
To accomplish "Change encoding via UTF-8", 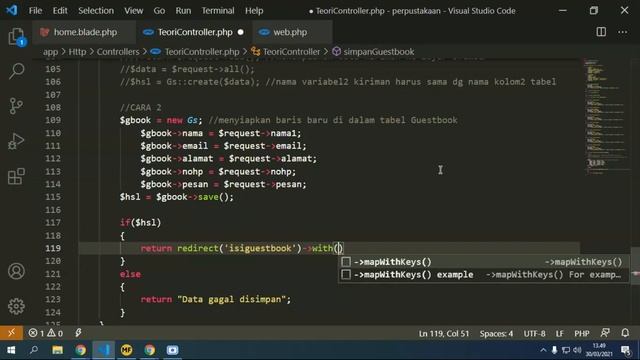I will pos(534,333).
